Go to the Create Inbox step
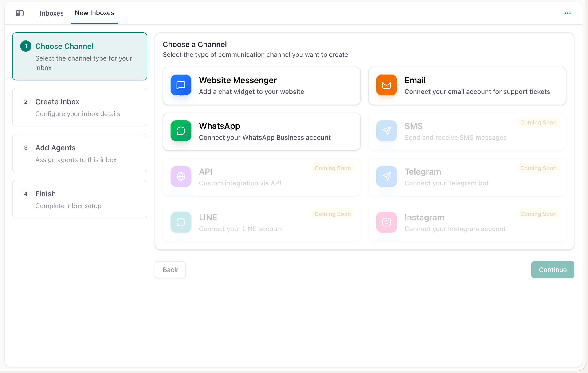 coord(80,107)
